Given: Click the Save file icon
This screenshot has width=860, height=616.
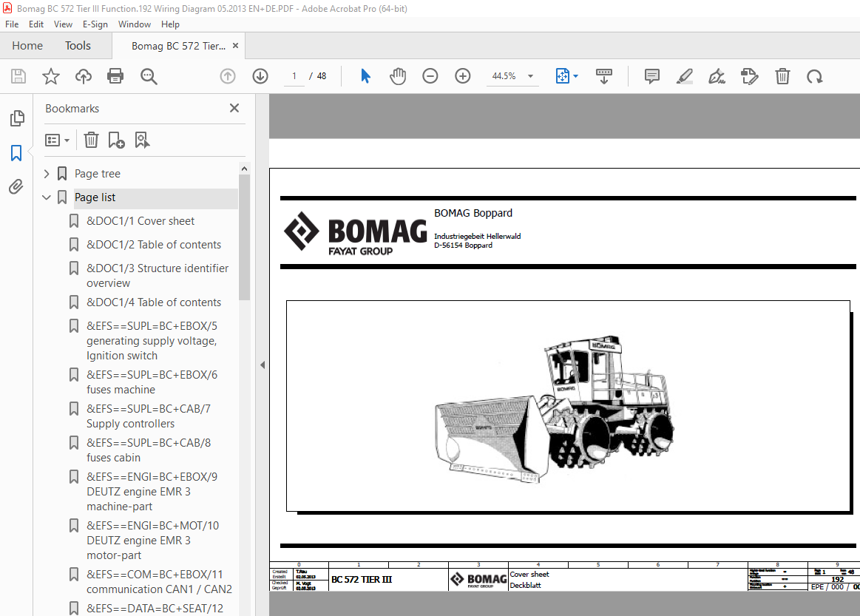Looking at the screenshot, I should coord(18,76).
